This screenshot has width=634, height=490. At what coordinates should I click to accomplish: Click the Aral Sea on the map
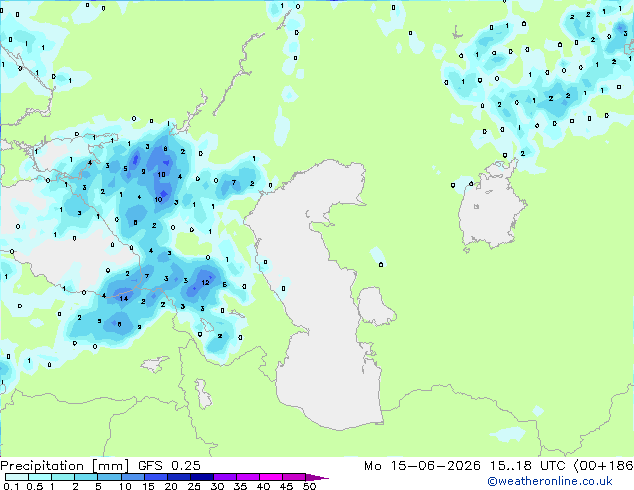point(492,206)
